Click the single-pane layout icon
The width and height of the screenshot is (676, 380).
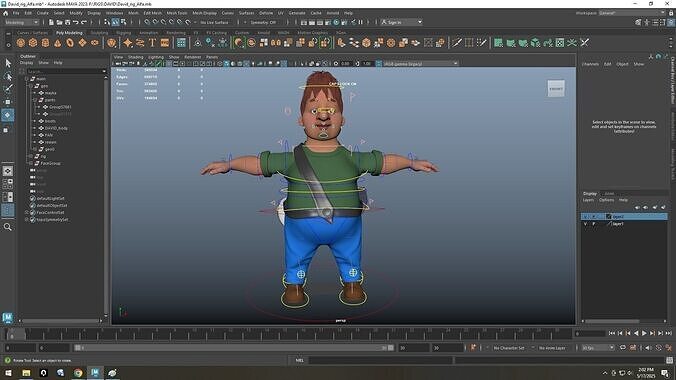pos(8,171)
